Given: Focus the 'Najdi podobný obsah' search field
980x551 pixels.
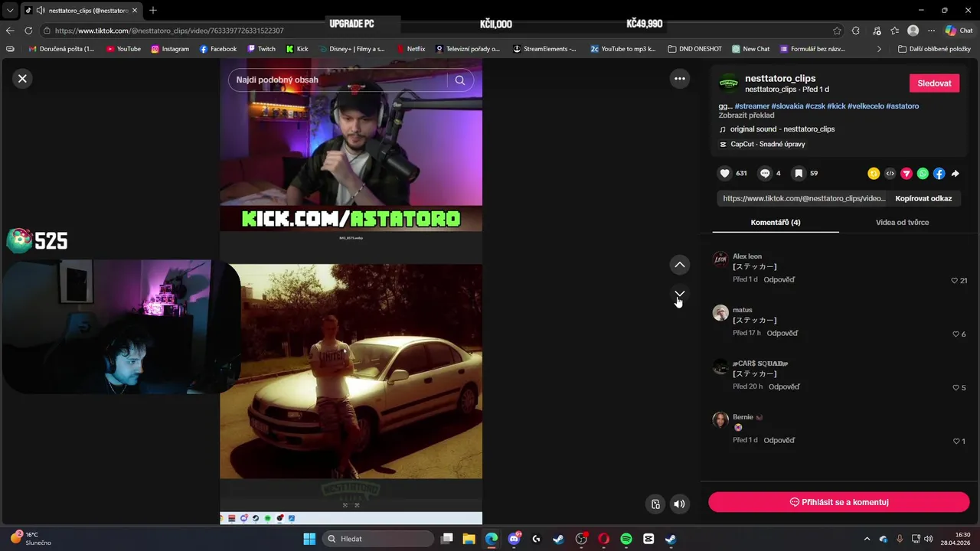Looking at the screenshot, I should pos(337,80).
